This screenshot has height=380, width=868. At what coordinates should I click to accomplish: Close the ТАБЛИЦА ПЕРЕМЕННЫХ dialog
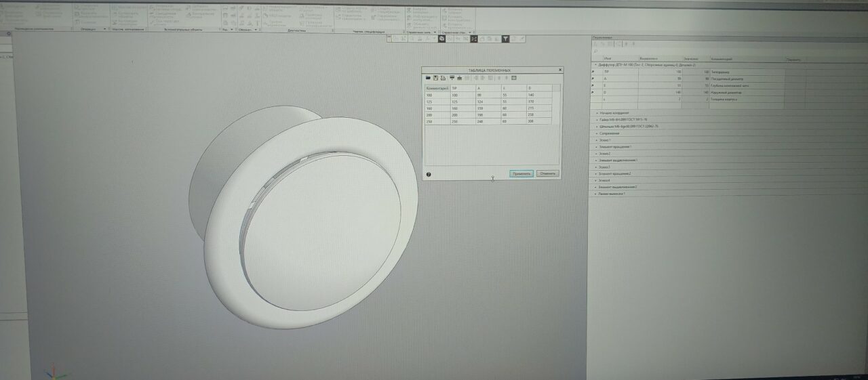click(x=560, y=70)
